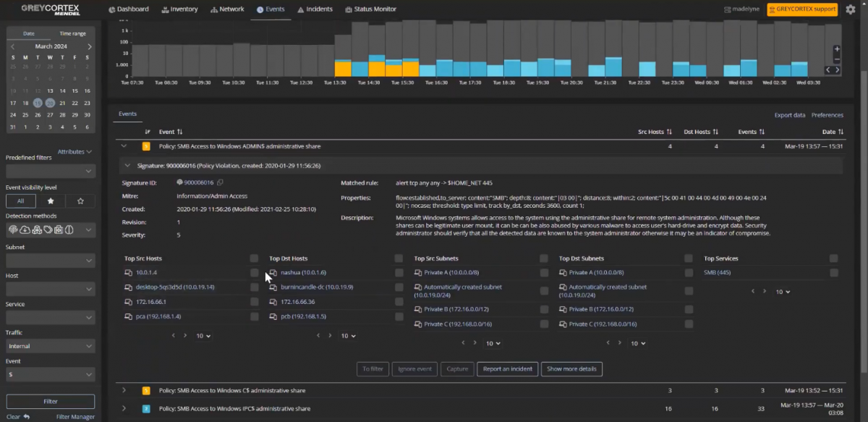868x422 pixels.
Task: Next page arrow under Top Services
Action: [x=765, y=291]
